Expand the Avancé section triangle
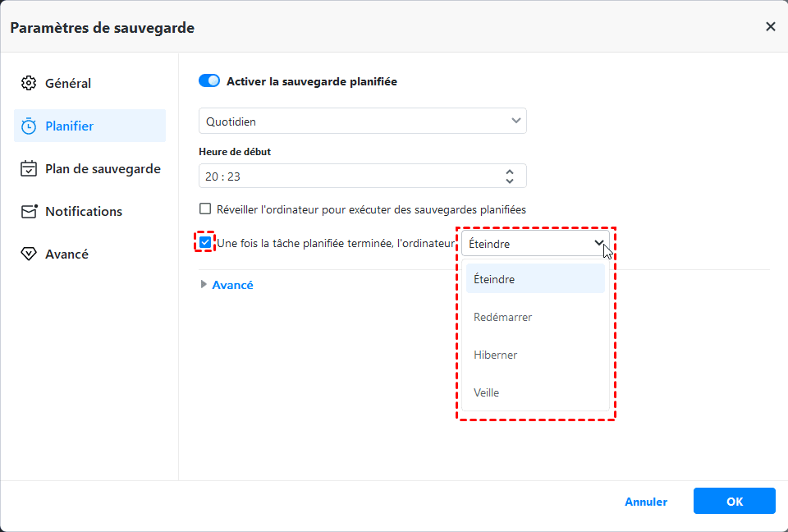Screen dimensions: 788x532 pyautogui.click(x=204, y=285)
